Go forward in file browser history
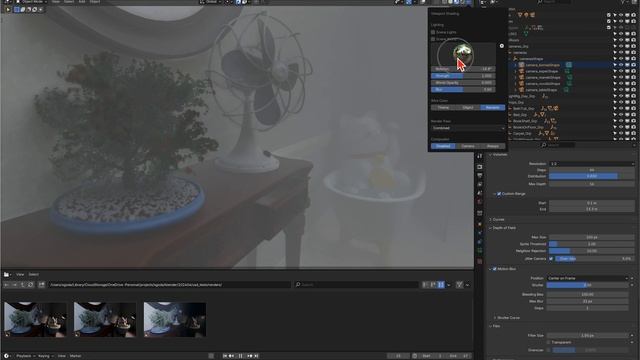This screenshot has height=360, width=640. (x=15, y=284)
